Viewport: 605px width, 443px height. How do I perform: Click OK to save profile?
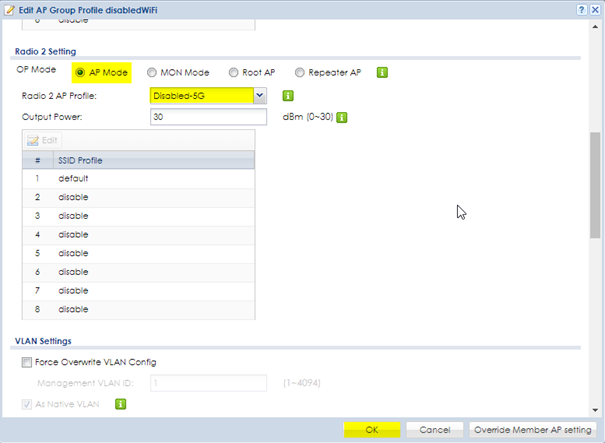click(371, 429)
